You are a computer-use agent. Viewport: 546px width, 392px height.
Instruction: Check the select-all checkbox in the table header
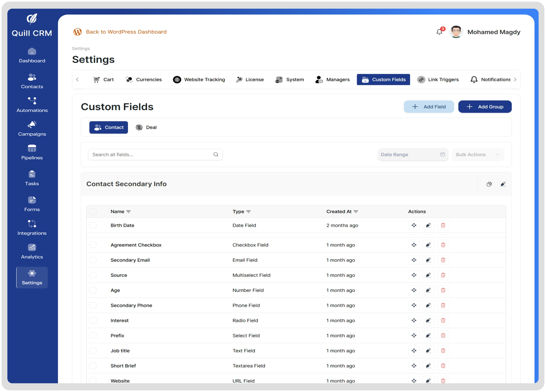click(x=93, y=212)
